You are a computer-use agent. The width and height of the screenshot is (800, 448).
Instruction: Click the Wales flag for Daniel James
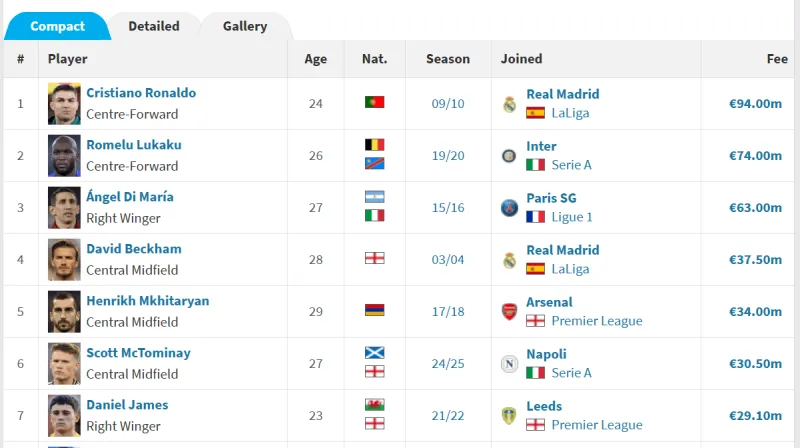tap(374, 405)
